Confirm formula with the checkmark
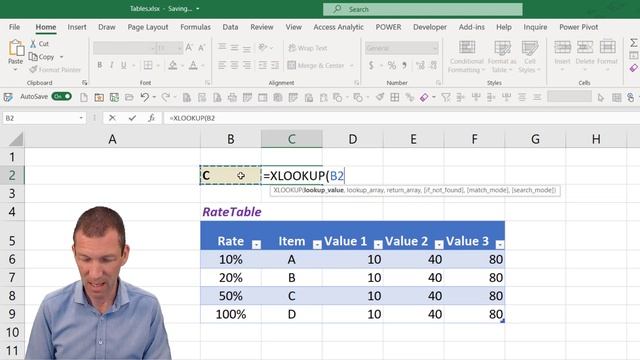The image size is (640, 360). (132, 118)
